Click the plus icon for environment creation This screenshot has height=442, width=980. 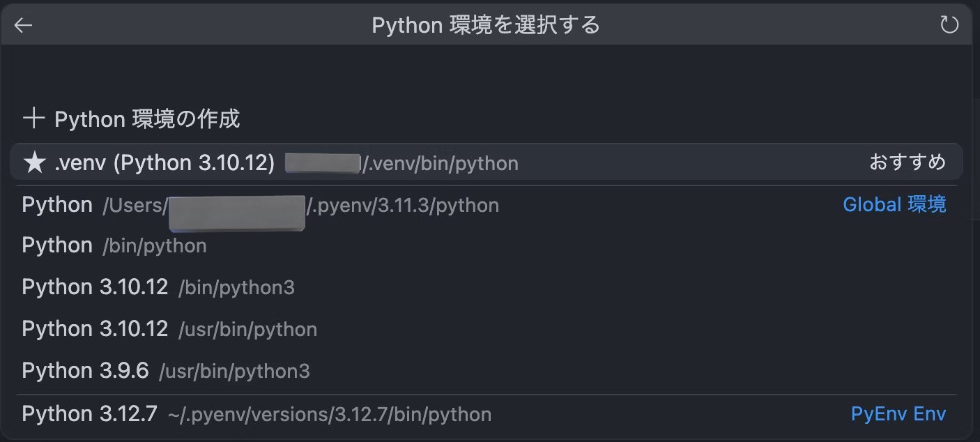pyautogui.click(x=33, y=119)
